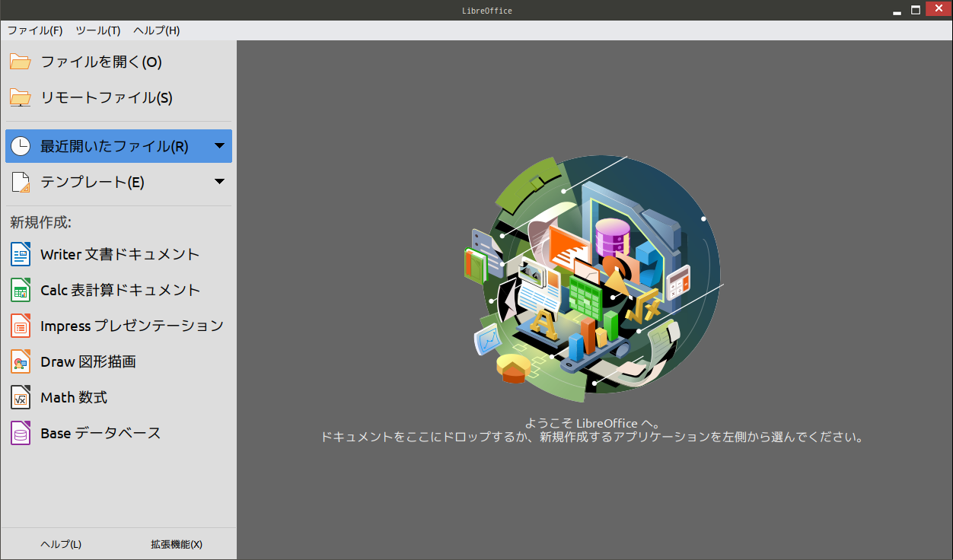Open the ヘルプ(H) menu in menu bar
Viewport: 953px width, 560px height.
click(157, 30)
